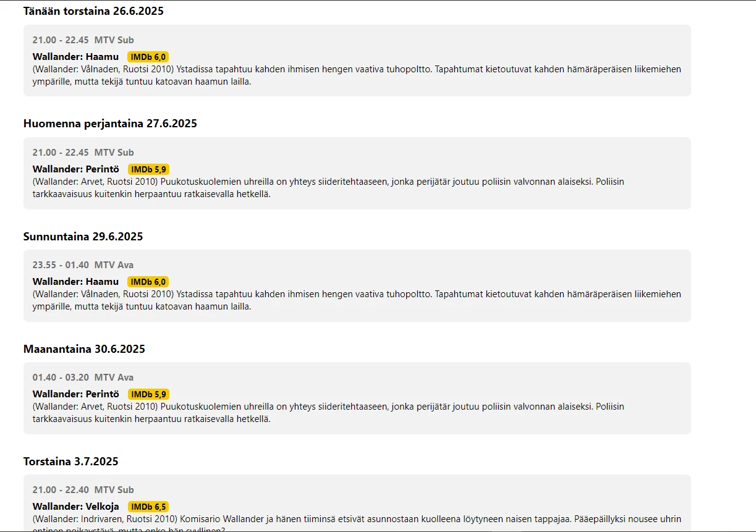This screenshot has height=532, width=756.
Task: Click the Friday '21.00 - 22.45 MTV Sub' time slot
Action: click(83, 153)
